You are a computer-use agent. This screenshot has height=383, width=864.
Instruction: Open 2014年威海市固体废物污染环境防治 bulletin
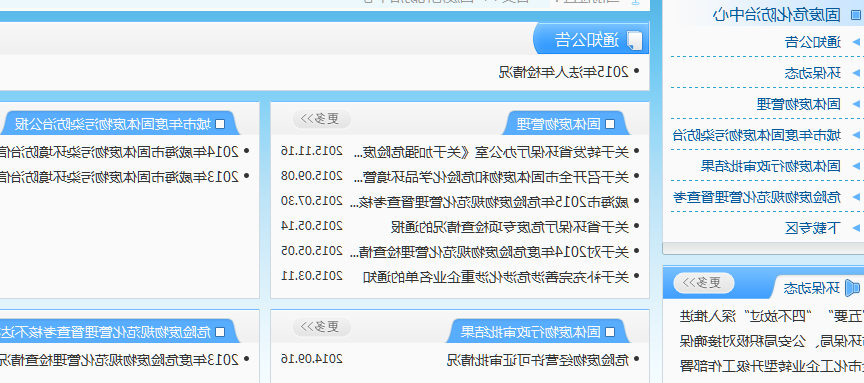click(119, 151)
